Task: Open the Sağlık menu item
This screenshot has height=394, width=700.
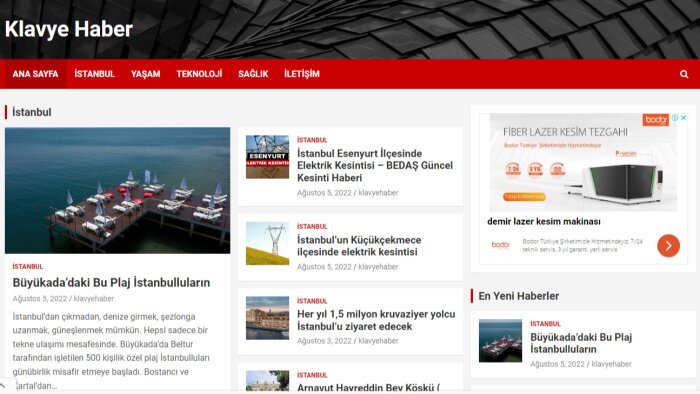Action: [253, 74]
